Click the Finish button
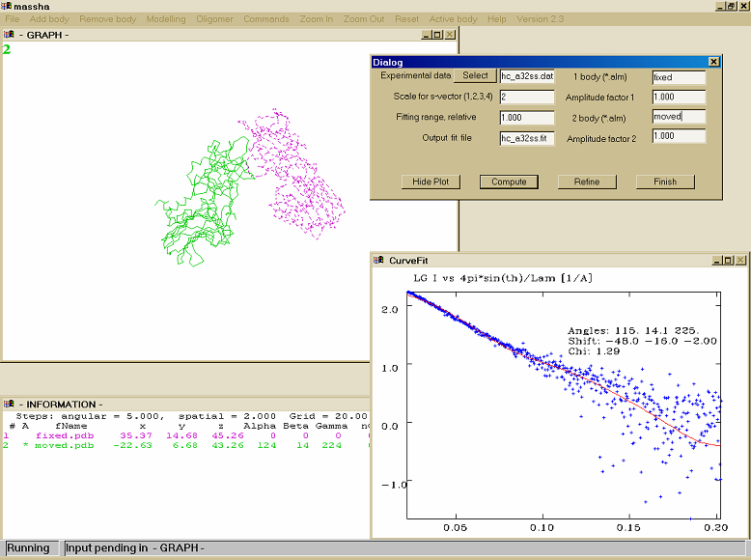Image resolution: width=751 pixels, height=560 pixels. pyautogui.click(x=665, y=182)
